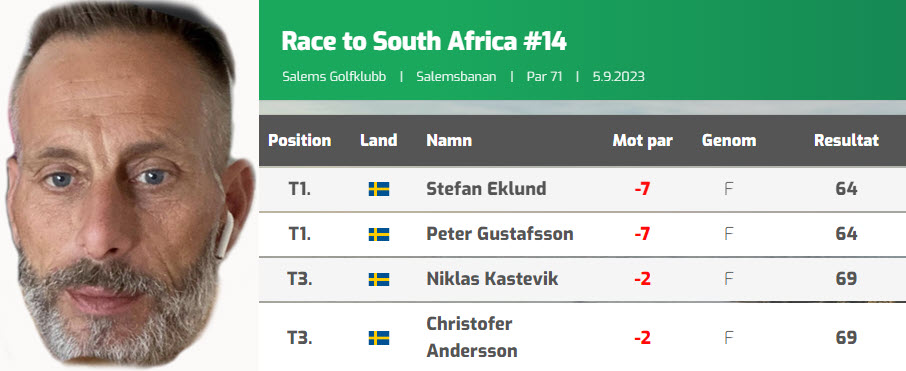The image size is (906, 371).
Task: Click the Swedish flag beside Christofer Andersson
Action: point(379,338)
